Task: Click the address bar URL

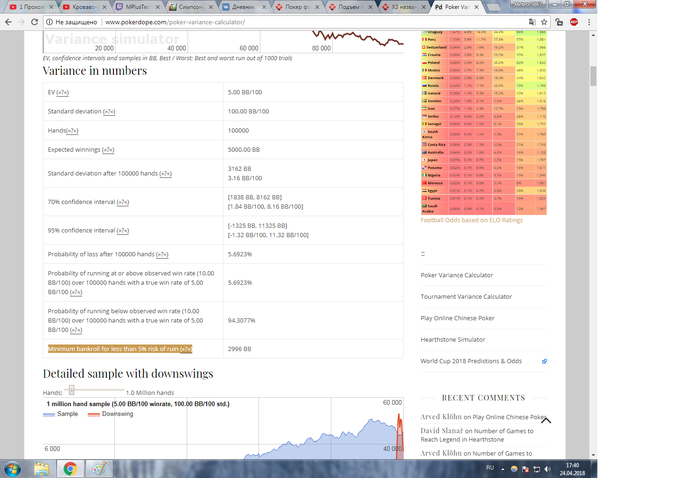Action: 175,22
